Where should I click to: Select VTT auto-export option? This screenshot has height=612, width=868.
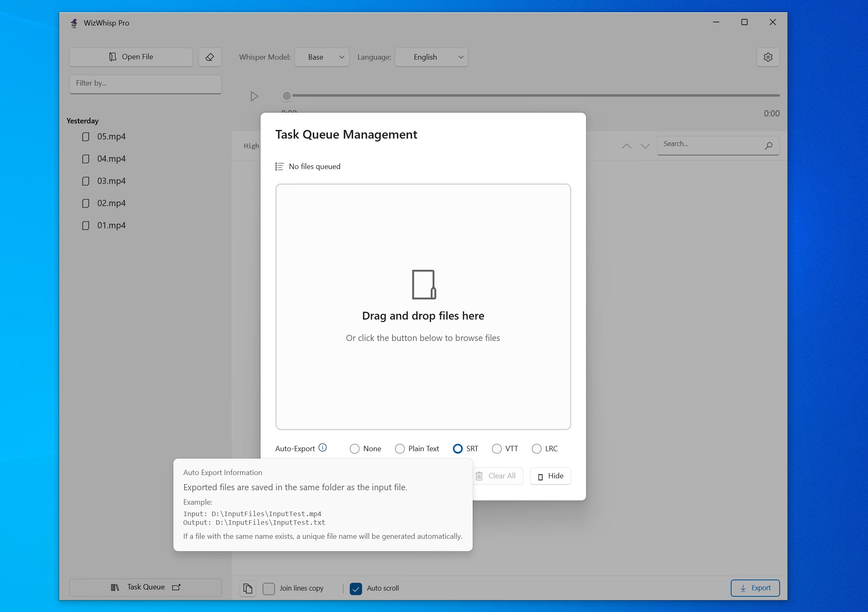point(505,449)
